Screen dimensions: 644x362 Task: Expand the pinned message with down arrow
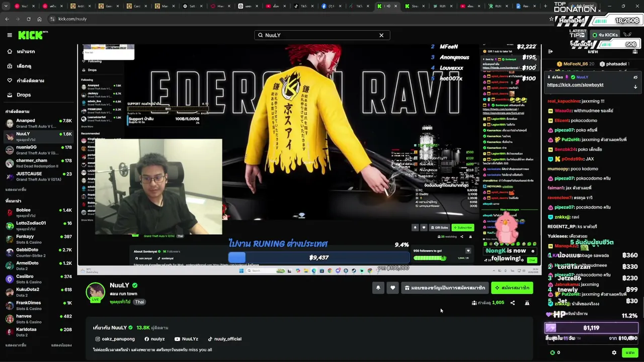tap(635, 86)
